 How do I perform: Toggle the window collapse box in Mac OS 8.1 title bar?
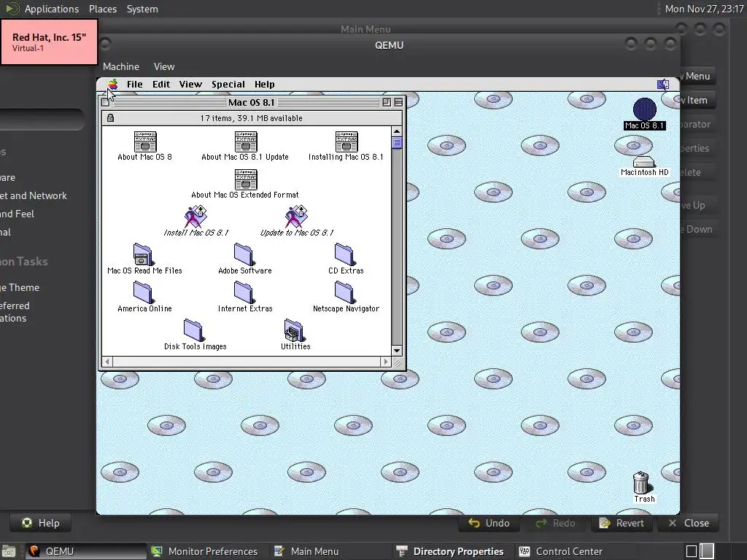[x=398, y=102]
